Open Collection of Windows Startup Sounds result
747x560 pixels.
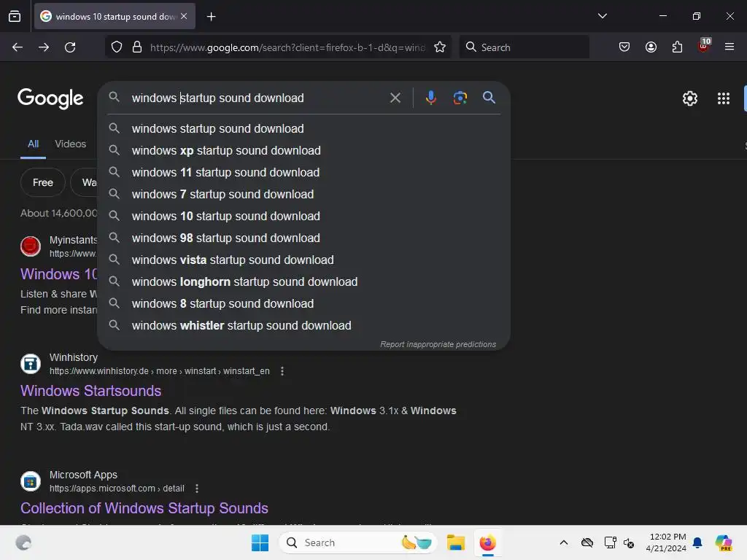144,508
